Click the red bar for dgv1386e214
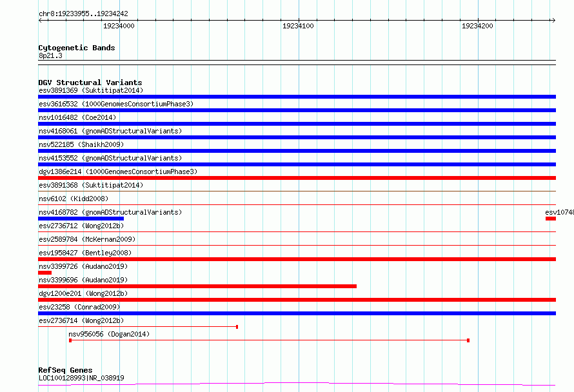The image size is (574, 392). click(297, 178)
